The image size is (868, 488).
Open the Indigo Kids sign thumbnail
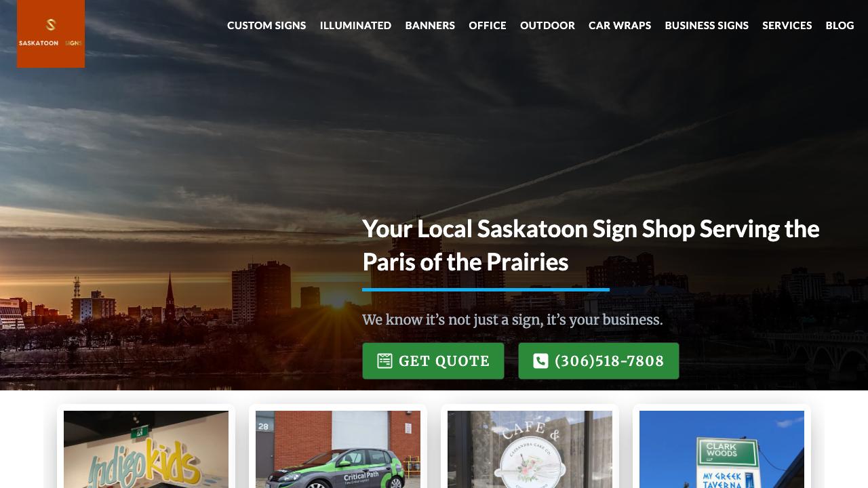[146, 449]
